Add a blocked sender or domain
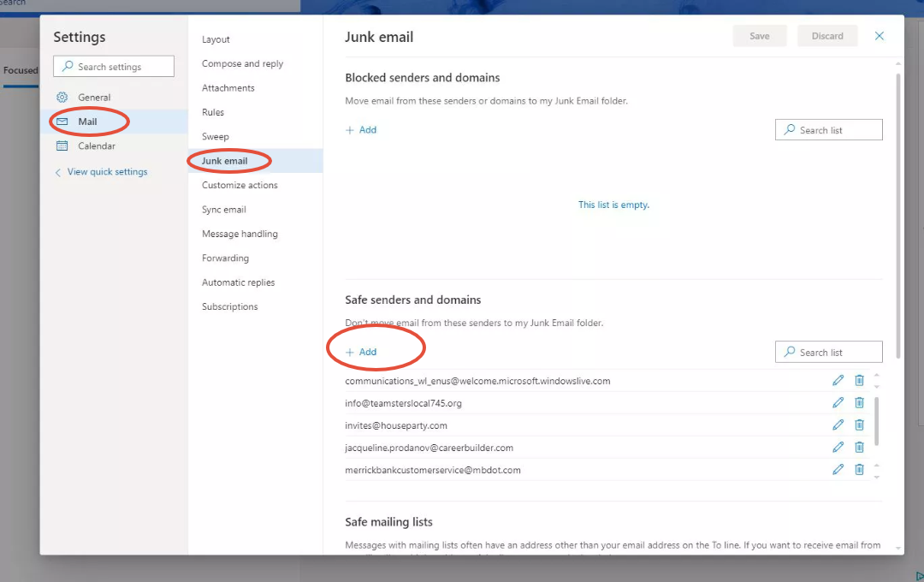The height and width of the screenshot is (582, 924). [361, 130]
